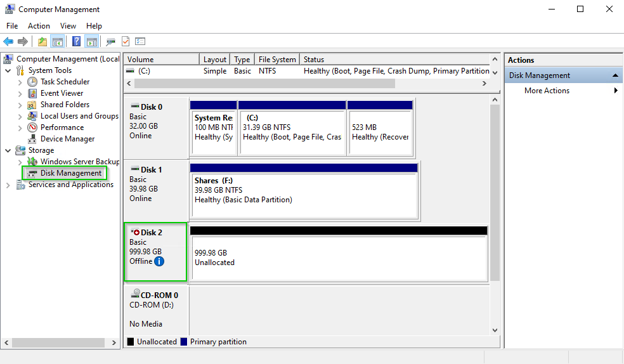The height and width of the screenshot is (364, 624).
Task: Click the Up One Level folder icon
Action: pyautogui.click(x=42, y=42)
